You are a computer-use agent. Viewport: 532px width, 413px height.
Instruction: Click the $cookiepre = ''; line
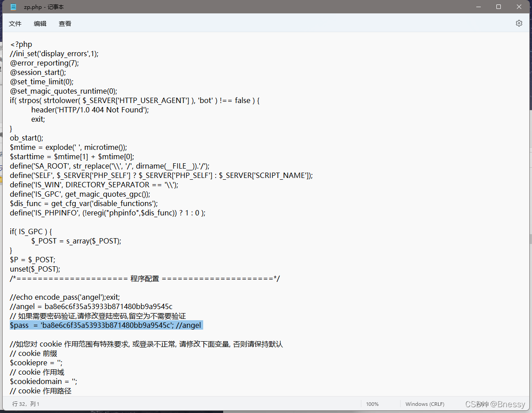click(36, 363)
